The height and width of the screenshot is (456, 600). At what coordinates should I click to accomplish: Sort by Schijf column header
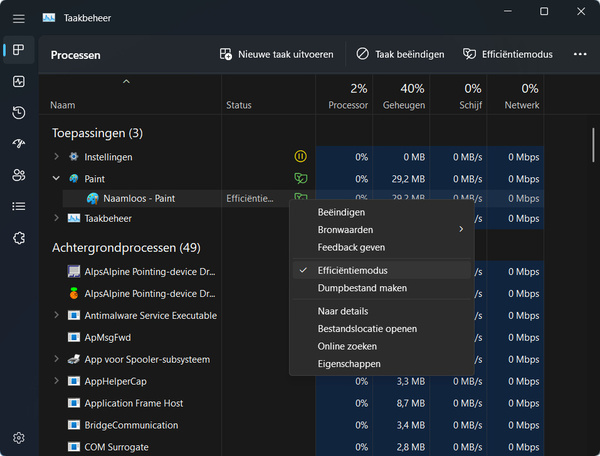[458, 96]
